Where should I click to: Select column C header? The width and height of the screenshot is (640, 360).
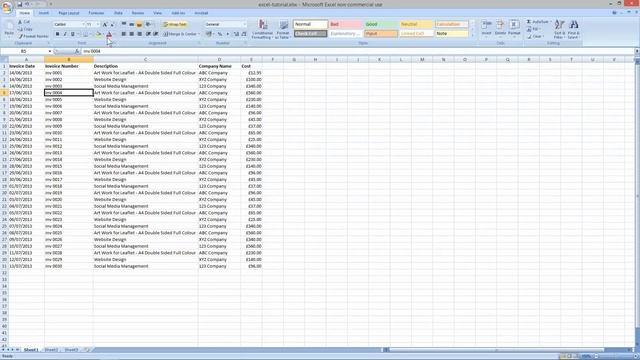(x=145, y=60)
